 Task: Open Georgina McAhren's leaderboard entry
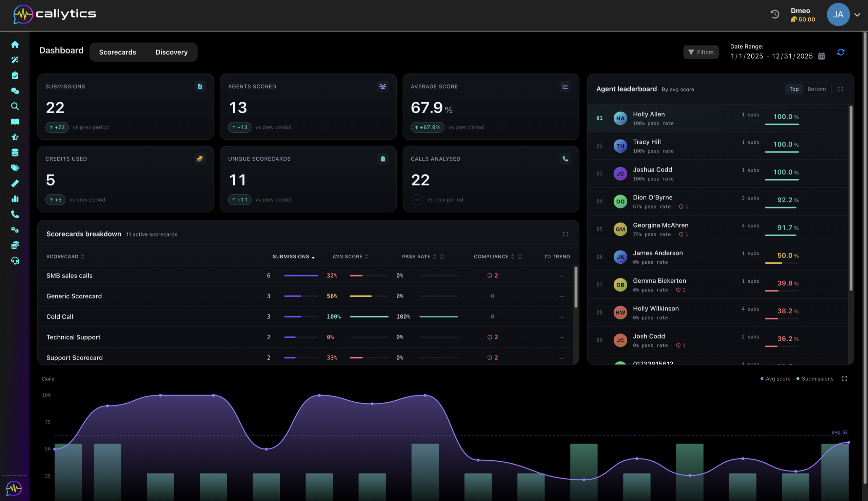718,229
